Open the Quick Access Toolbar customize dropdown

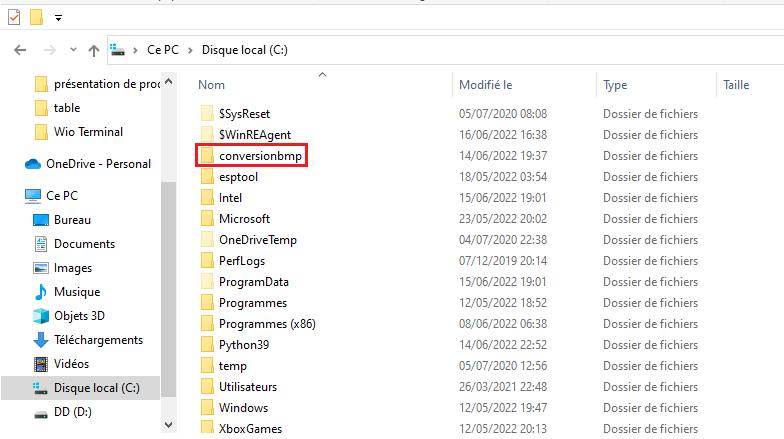pyautogui.click(x=58, y=18)
